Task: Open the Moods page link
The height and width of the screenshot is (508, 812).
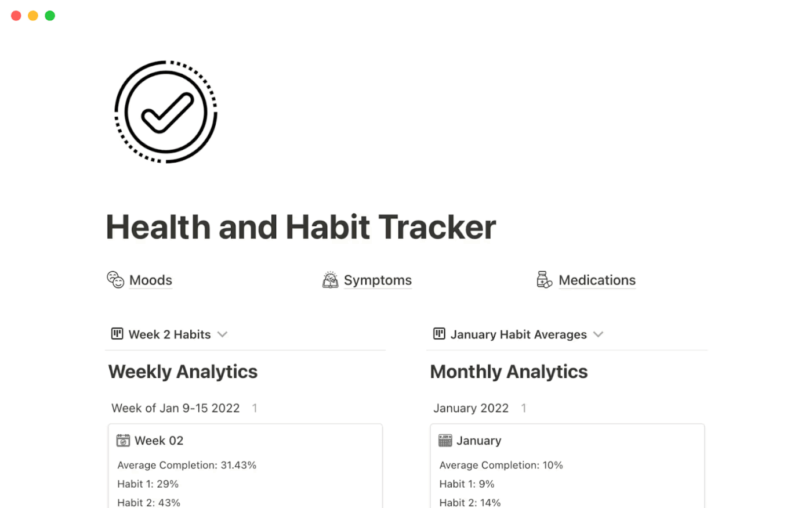Action: (150, 280)
